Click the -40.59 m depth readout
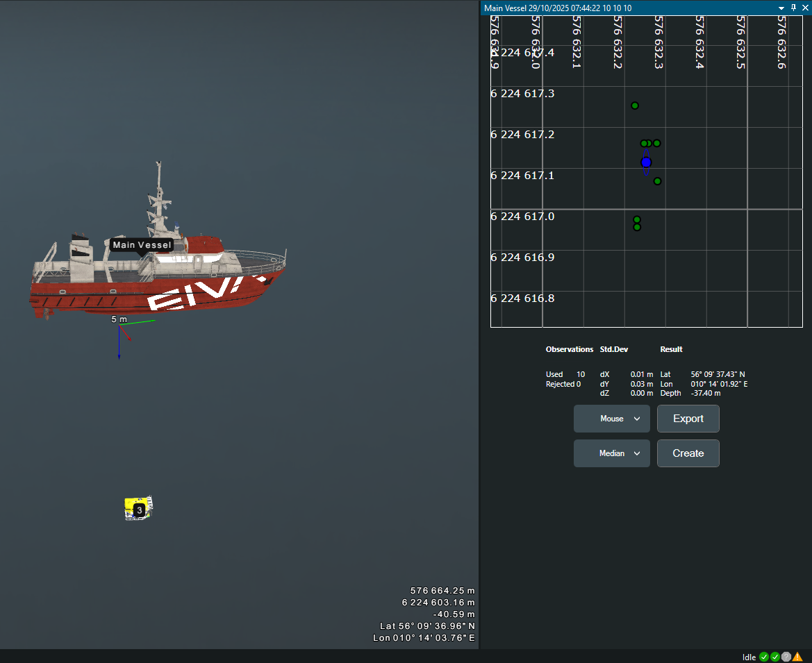 pyautogui.click(x=454, y=614)
